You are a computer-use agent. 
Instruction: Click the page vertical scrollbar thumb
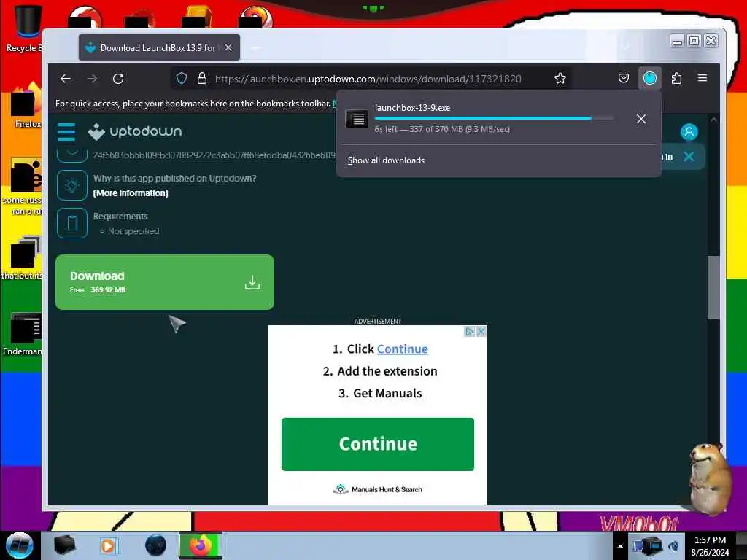(713, 287)
